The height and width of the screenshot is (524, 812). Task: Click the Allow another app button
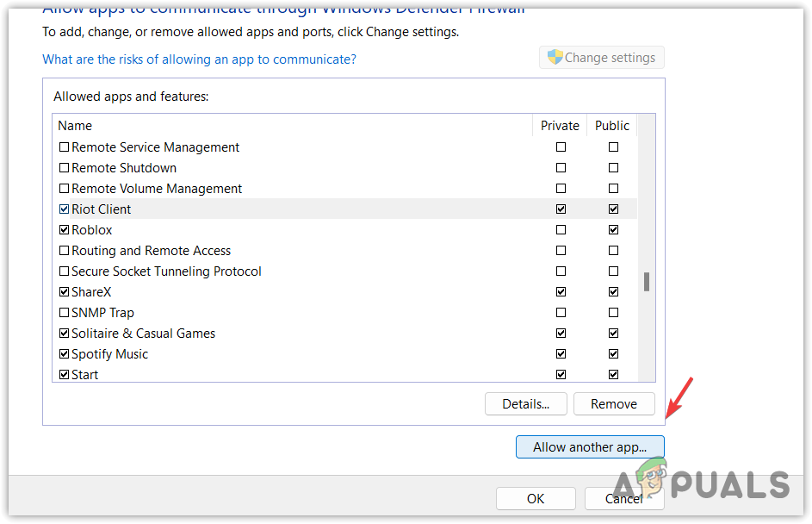pos(590,447)
